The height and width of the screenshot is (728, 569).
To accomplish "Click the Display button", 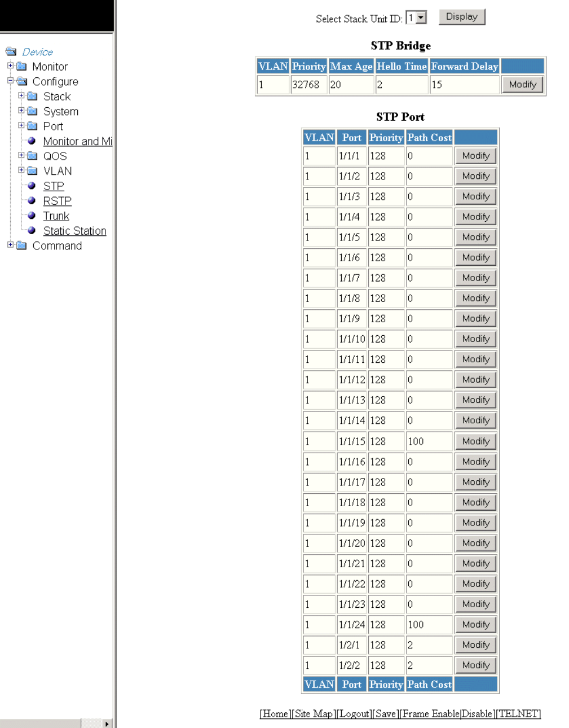I will pyautogui.click(x=462, y=17).
